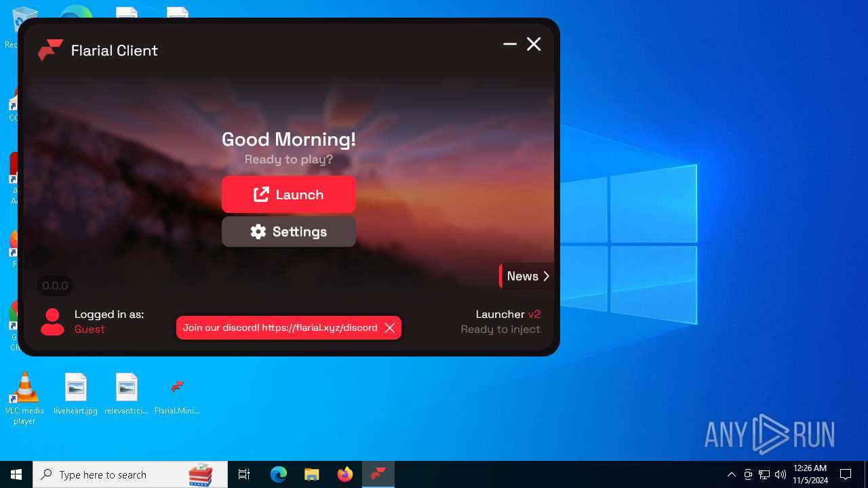Viewport: 868px width, 488px height.
Task: Show hidden system tray icons
Action: pyautogui.click(x=731, y=474)
